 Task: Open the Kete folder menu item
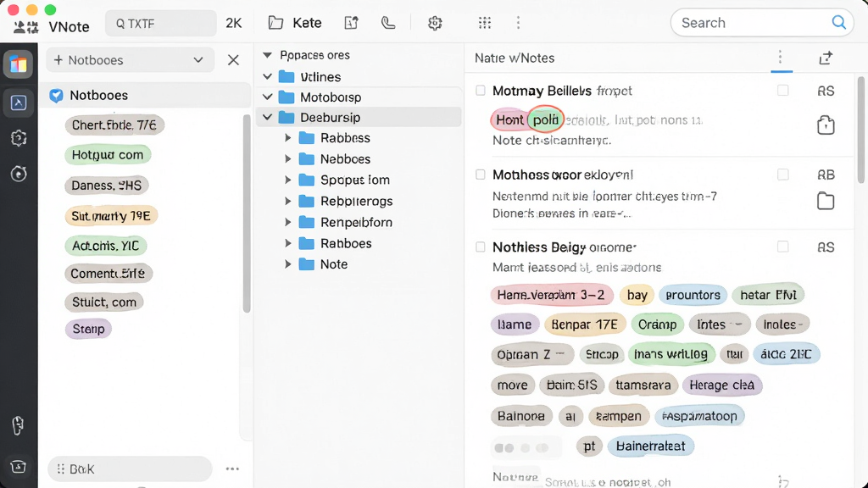(295, 23)
